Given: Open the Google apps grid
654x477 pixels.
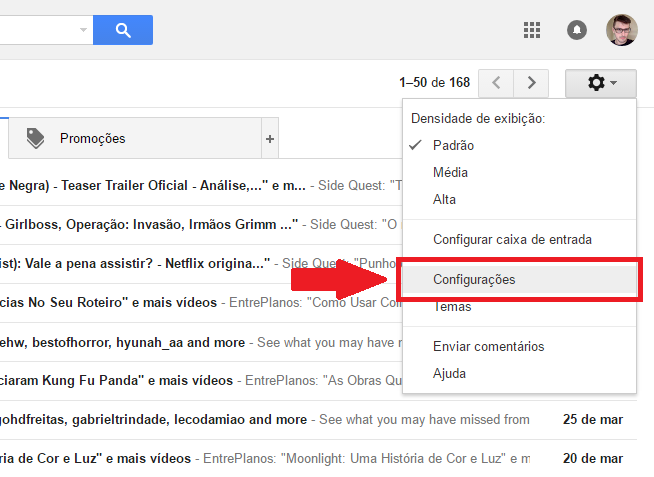Looking at the screenshot, I should click(x=532, y=30).
